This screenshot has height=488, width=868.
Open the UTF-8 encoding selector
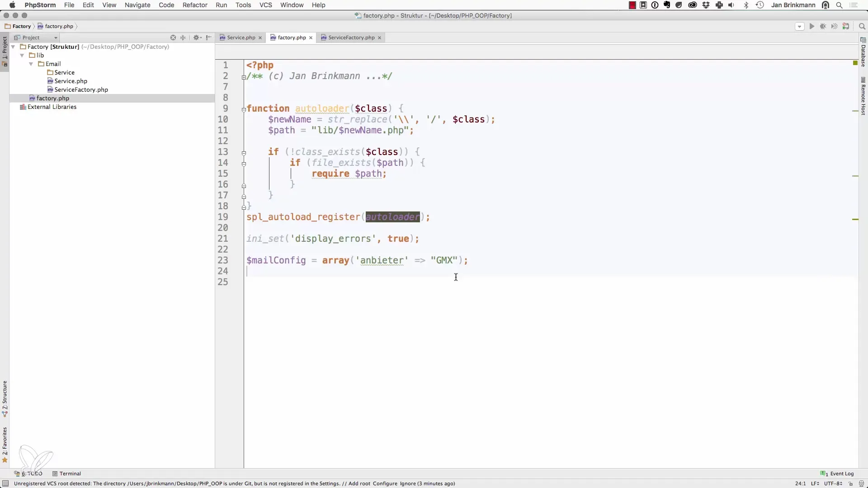click(x=833, y=483)
